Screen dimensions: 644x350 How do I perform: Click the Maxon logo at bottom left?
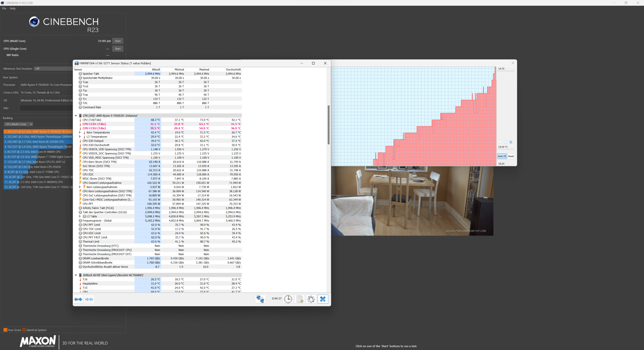38,341
